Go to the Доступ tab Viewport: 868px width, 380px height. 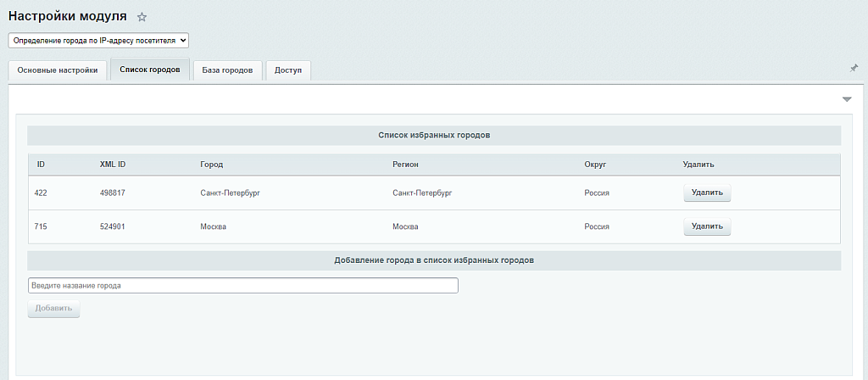[x=288, y=70]
